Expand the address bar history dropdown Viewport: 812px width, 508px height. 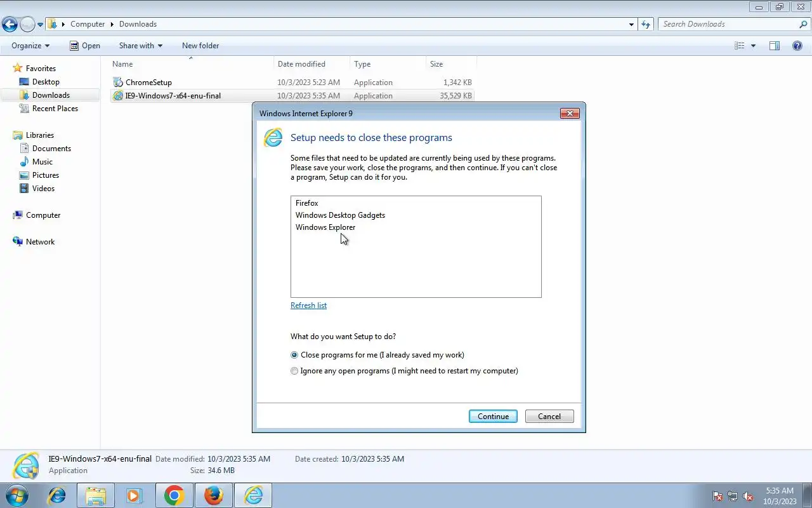click(x=631, y=24)
